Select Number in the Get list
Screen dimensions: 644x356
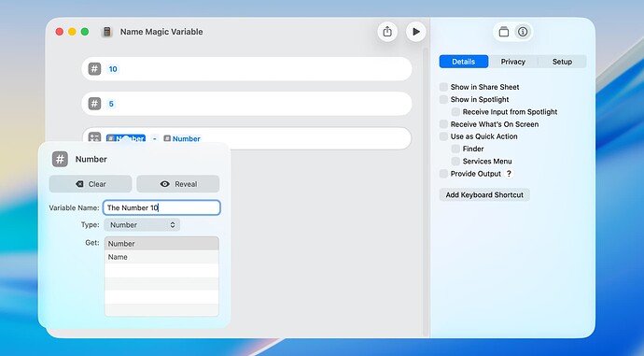(161, 243)
